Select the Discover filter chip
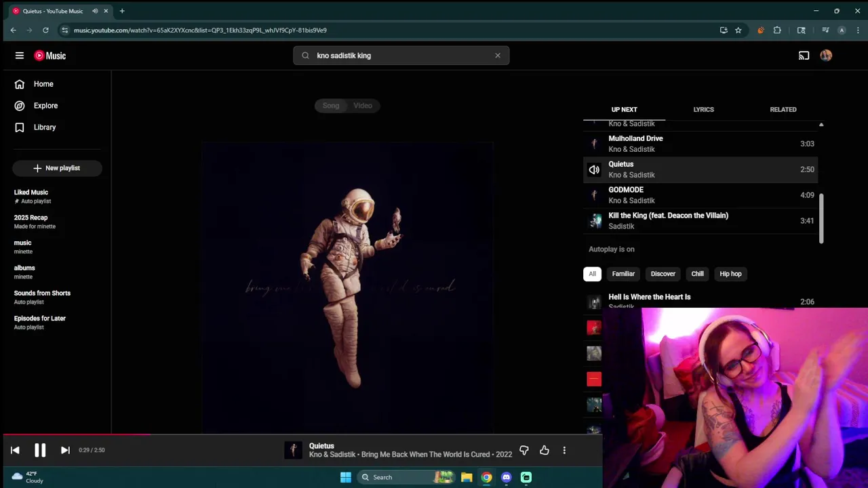This screenshot has width=868, height=488. coord(663,274)
